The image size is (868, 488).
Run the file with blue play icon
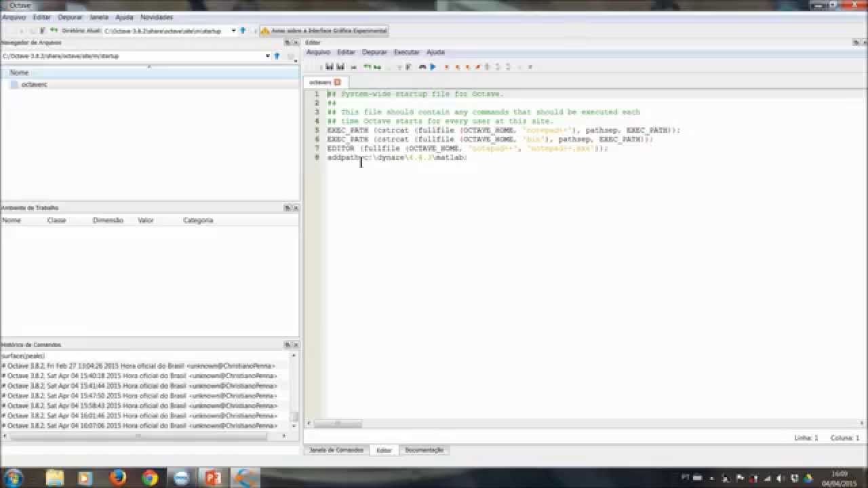tap(433, 66)
